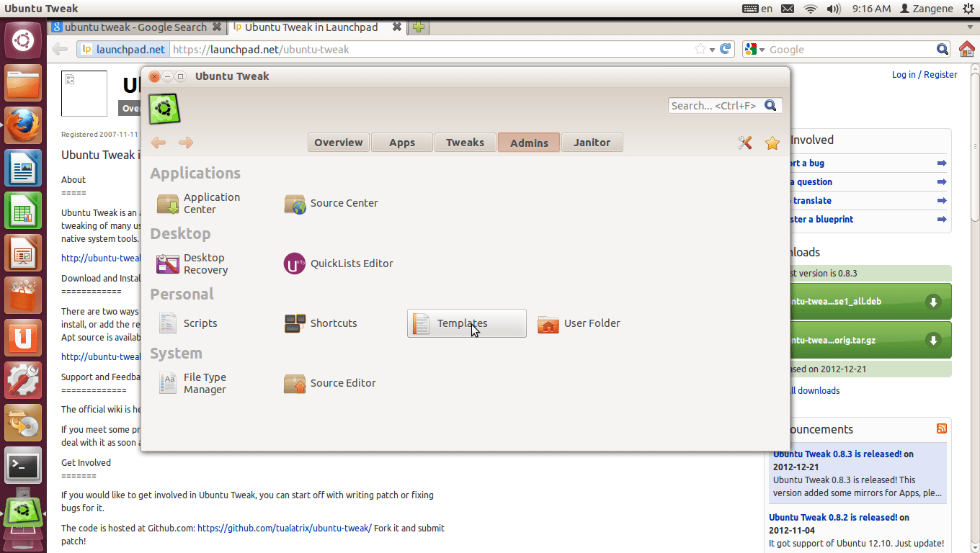Click the favorites star icon
980x553 pixels.
(772, 143)
